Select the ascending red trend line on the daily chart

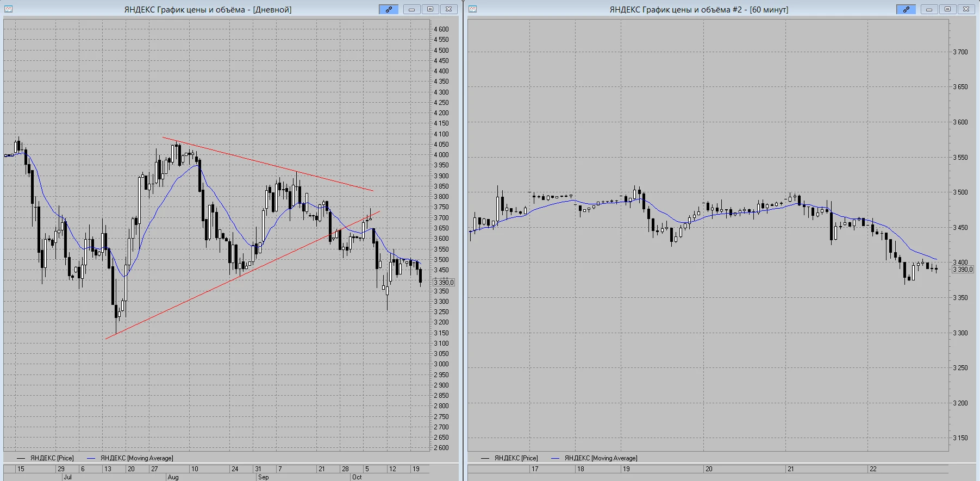click(x=242, y=275)
